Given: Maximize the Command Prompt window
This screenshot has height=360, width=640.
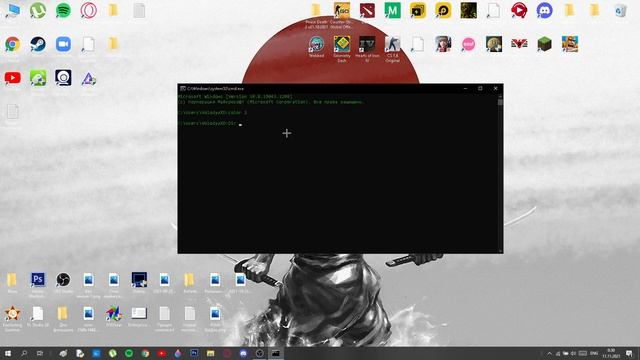Looking at the screenshot, I should [480, 88].
